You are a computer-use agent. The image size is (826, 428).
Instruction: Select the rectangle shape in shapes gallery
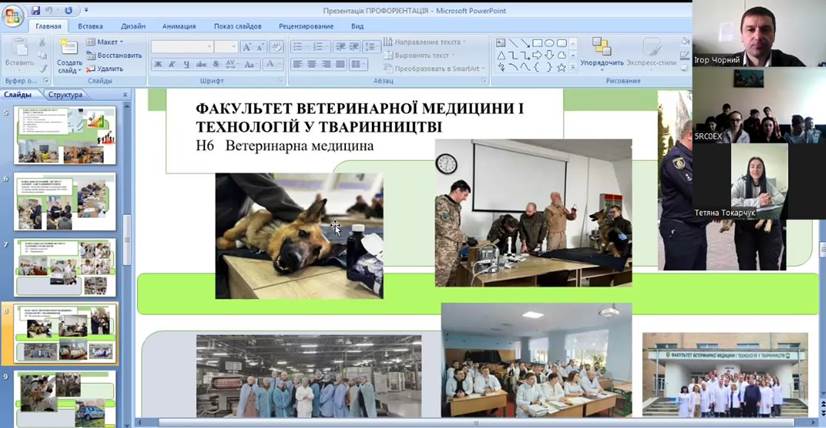(537, 43)
